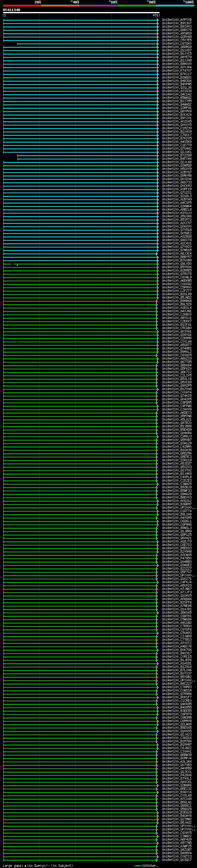Select hit label UniRef100_B8BY57
Image resolution: width=197 pixels, height=868 pixels.
click(x=176, y=257)
